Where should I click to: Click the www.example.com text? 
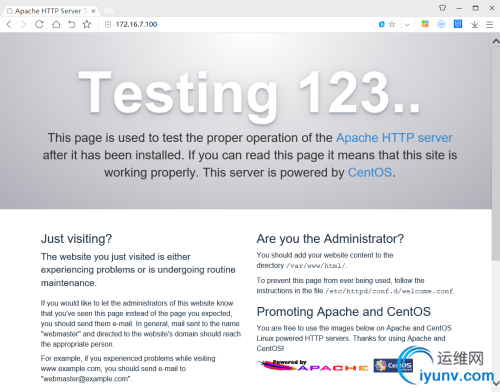point(71,369)
